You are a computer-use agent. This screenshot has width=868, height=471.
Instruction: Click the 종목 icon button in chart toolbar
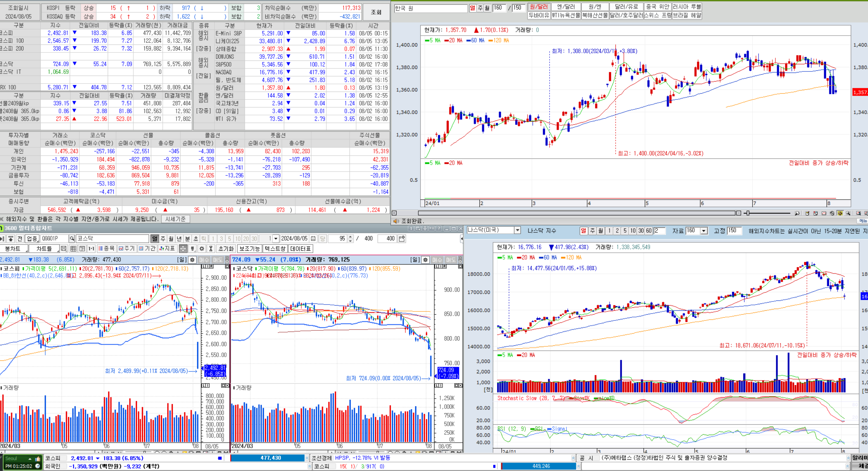tap(106, 249)
